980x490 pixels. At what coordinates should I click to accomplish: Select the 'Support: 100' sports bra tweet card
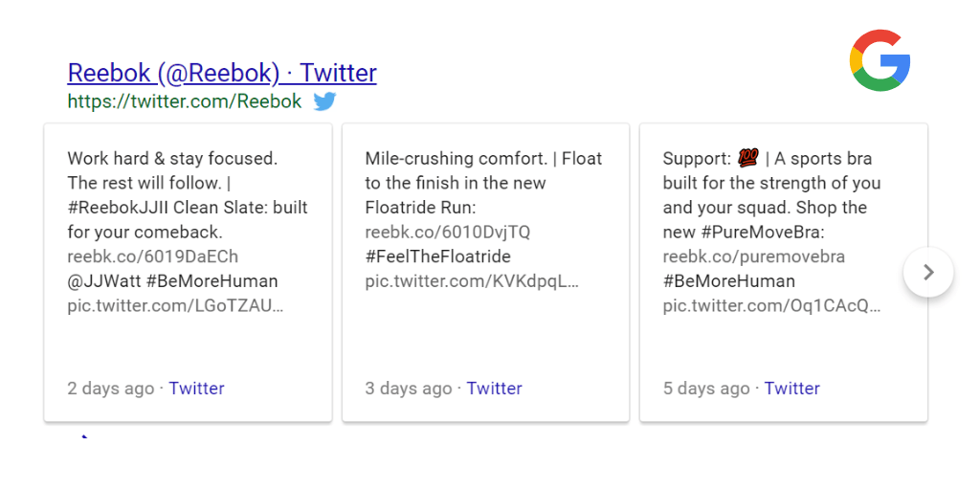(784, 273)
